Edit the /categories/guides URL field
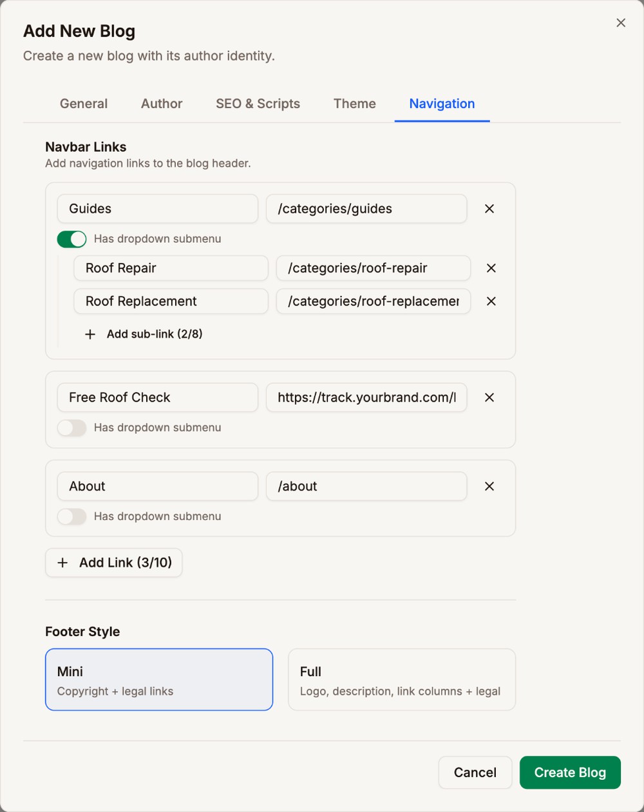 tap(366, 209)
